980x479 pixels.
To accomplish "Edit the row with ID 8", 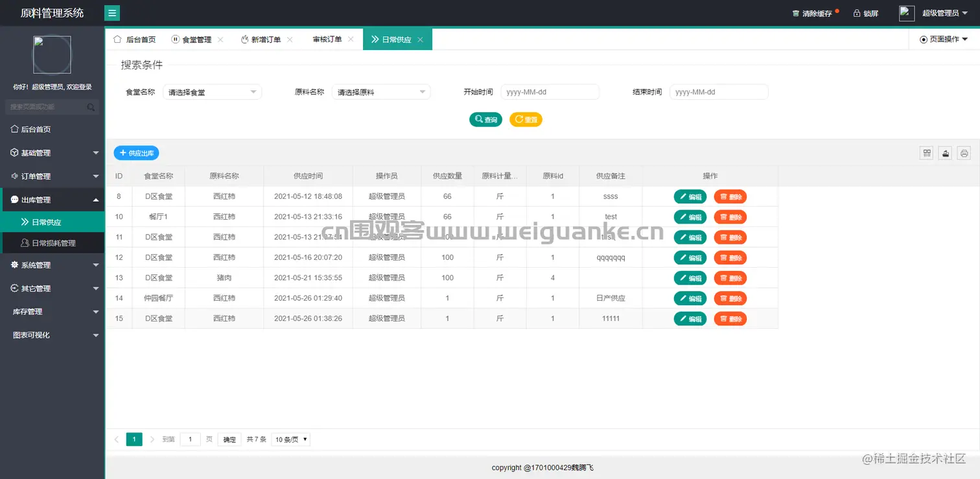I will tap(690, 196).
